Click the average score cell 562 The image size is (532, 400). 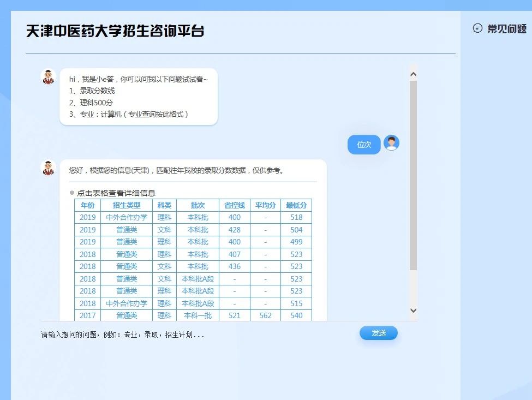(265, 315)
